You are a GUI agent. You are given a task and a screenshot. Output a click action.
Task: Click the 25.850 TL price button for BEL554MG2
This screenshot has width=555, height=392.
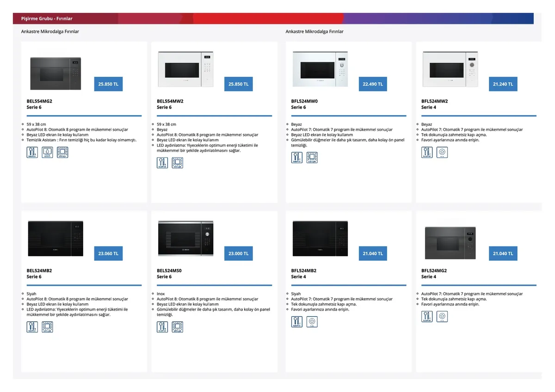(108, 84)
